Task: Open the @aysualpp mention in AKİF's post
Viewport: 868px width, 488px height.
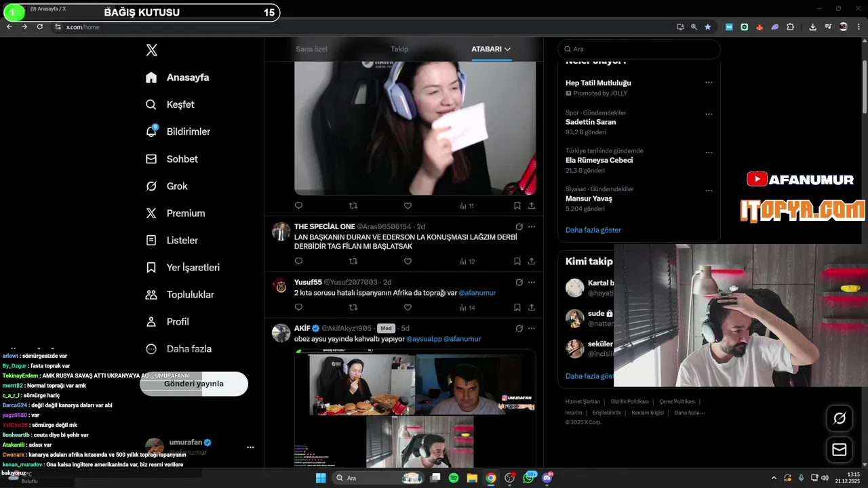Action: click(x=424, y=339)
